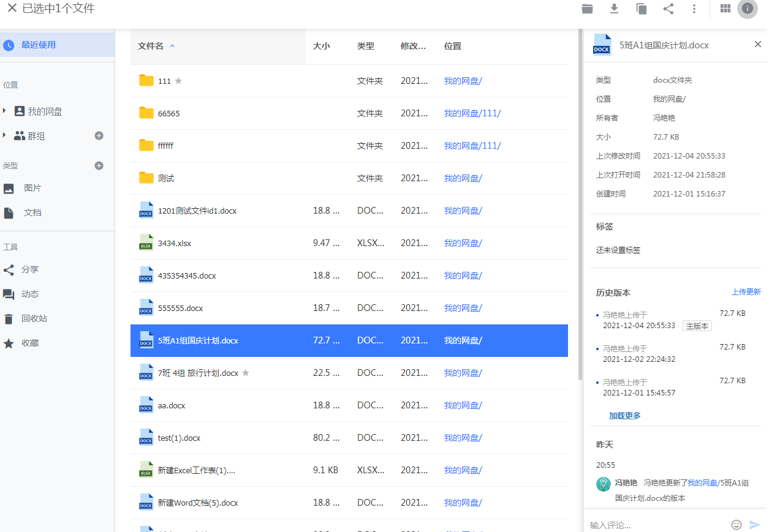Click the copy icon in top toolbar
This screenshot has height=532, width=769.
click(642, 9)
